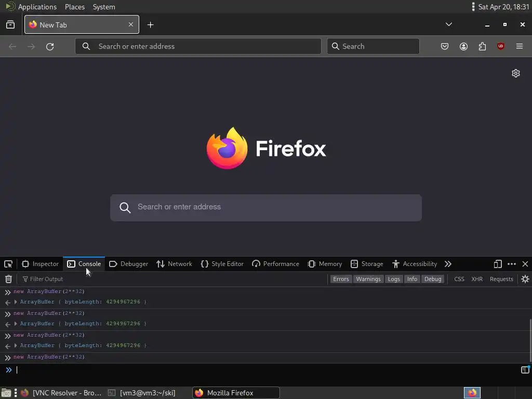Image resolution: width=532 pixels, height=399 pixels.
Task: Click the workspace switcher Firefox thumbnail
Action: click(472, 393)
